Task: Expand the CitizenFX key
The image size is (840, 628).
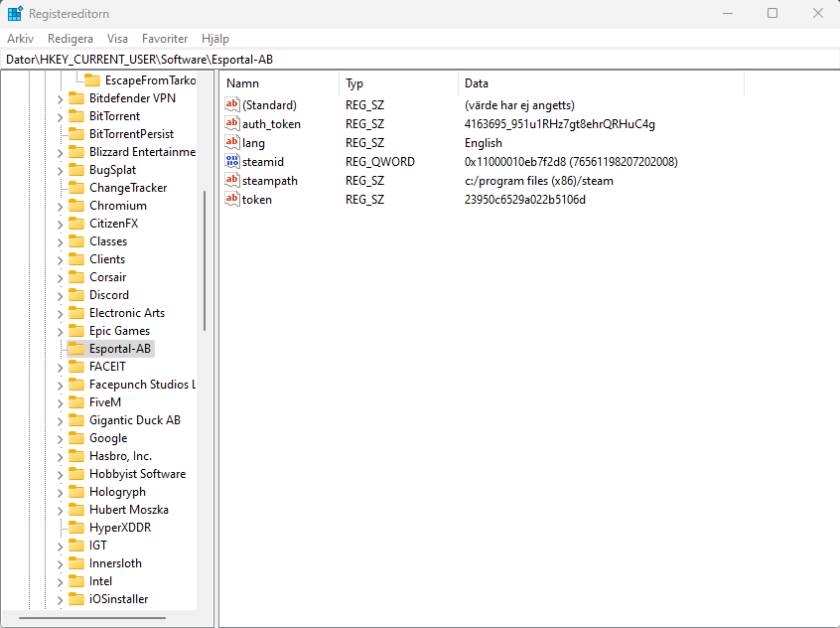Action: click(60, 225)
